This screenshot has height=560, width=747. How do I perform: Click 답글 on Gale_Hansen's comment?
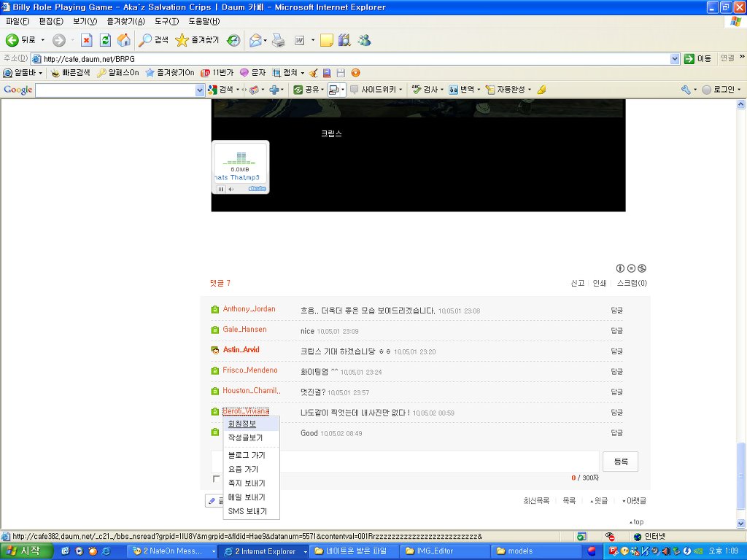(x=617, y=330)
